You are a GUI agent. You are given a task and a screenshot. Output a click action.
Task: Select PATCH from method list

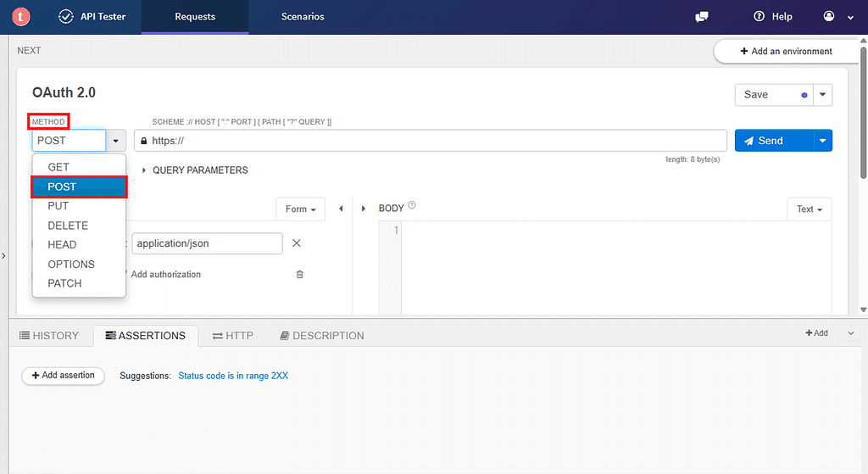click(x=79, y=283)
